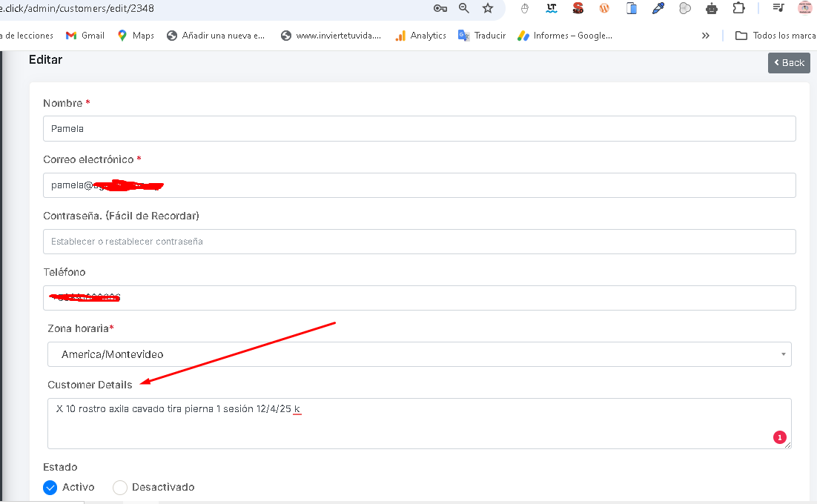Show hidden bookmarks with the chevron

coord(706,36)
